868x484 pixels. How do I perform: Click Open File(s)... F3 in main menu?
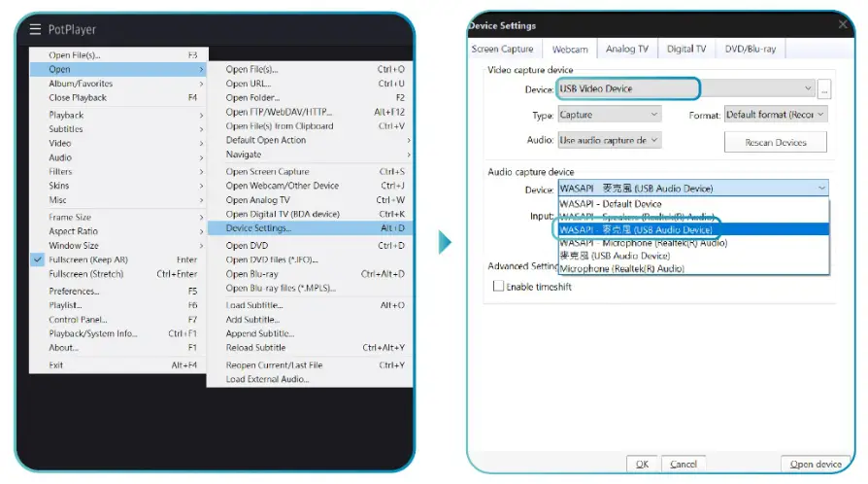(118, 54)
